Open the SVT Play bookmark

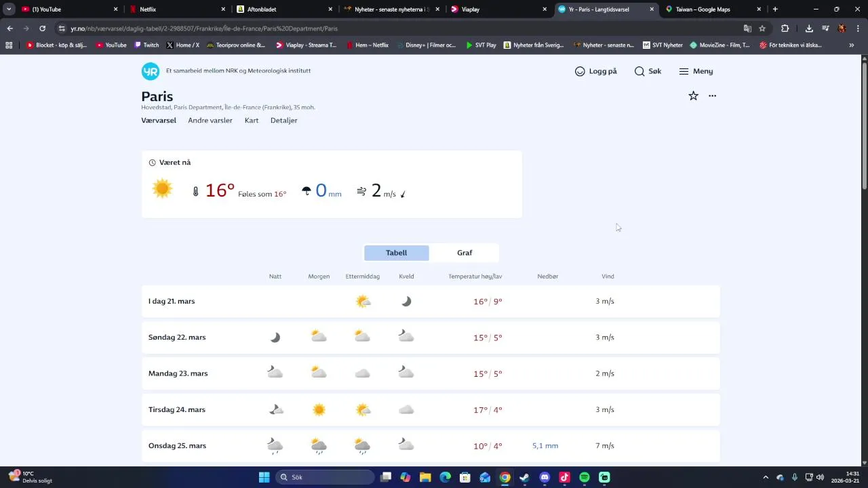click(481, 45)
